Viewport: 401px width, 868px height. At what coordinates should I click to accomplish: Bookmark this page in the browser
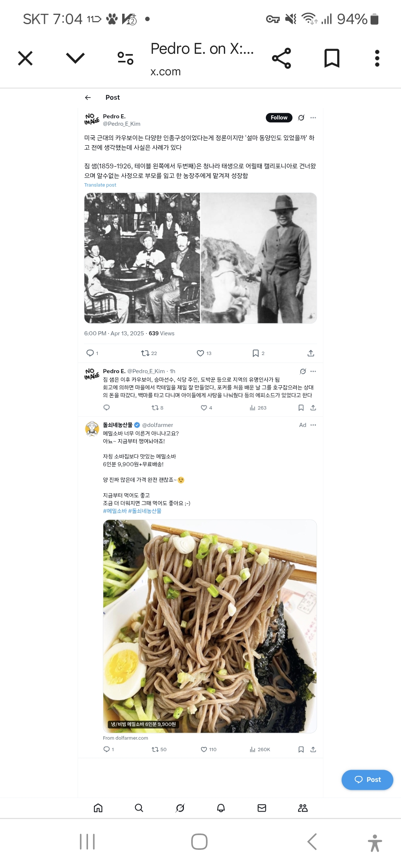click(332, 58)
